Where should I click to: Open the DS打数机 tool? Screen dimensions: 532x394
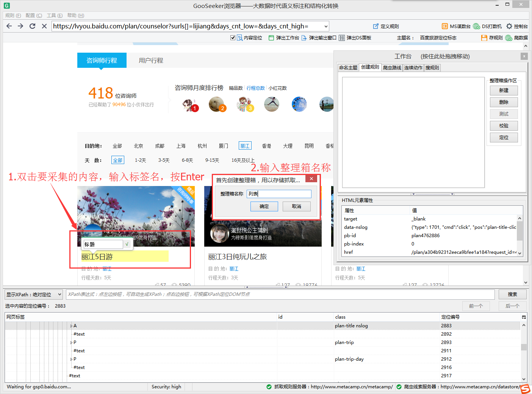487,26
